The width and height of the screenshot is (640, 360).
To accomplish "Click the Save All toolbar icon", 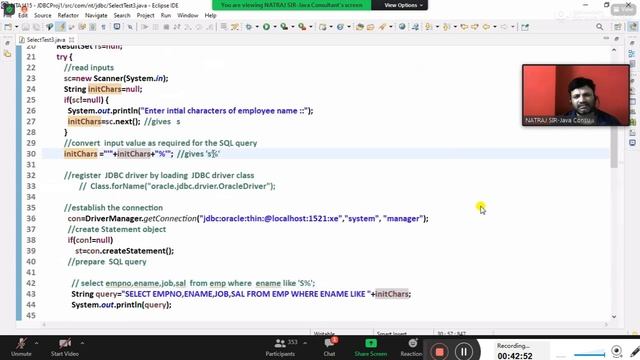I will [x=36, y=27].
